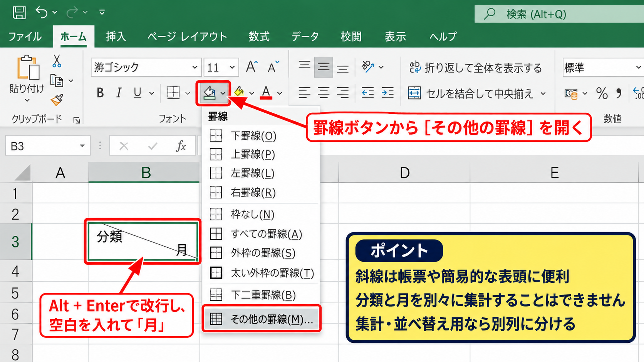Click the 貼り付け paste icon
The height and width of the screenshot is (362, 644).
point(28,68)
